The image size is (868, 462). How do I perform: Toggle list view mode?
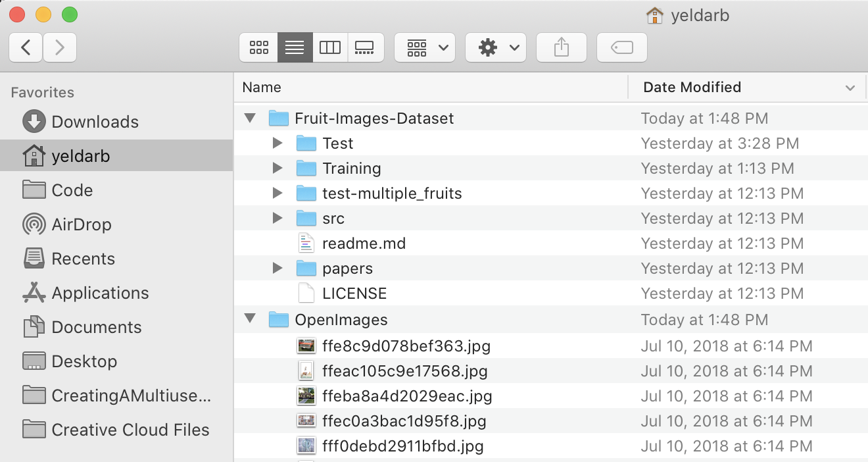[294, 47]
